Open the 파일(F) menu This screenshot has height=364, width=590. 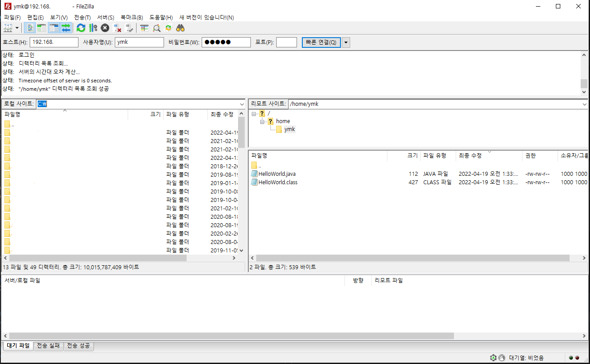(x=12, y=17)
